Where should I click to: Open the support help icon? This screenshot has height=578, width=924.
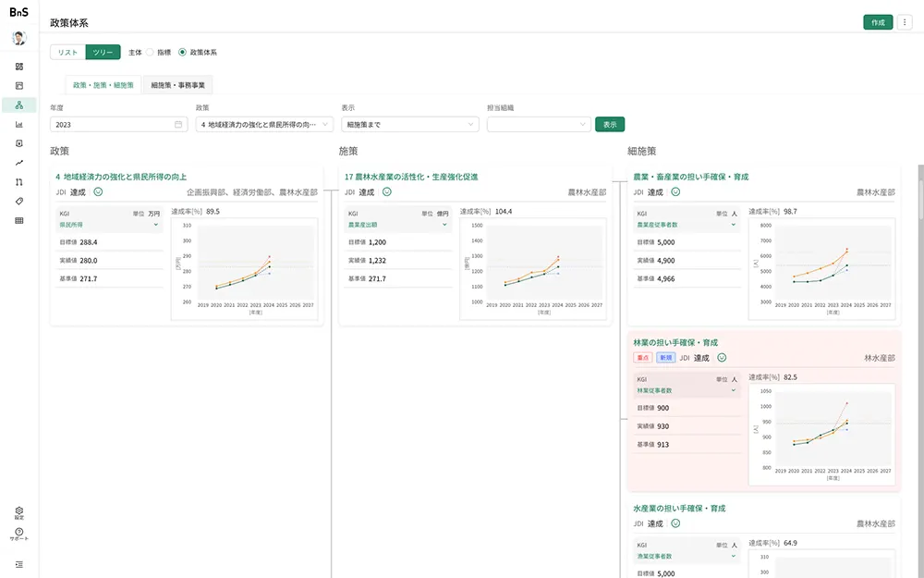18,535
